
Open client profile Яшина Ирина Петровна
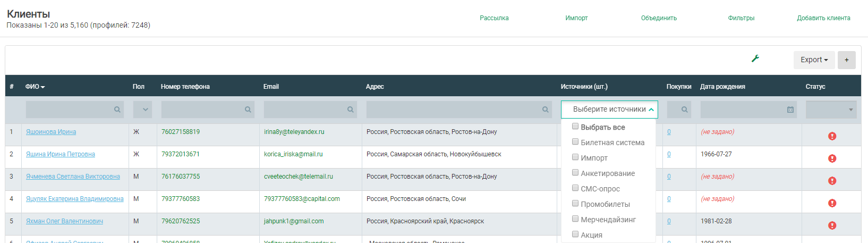[x=61, y=154]
